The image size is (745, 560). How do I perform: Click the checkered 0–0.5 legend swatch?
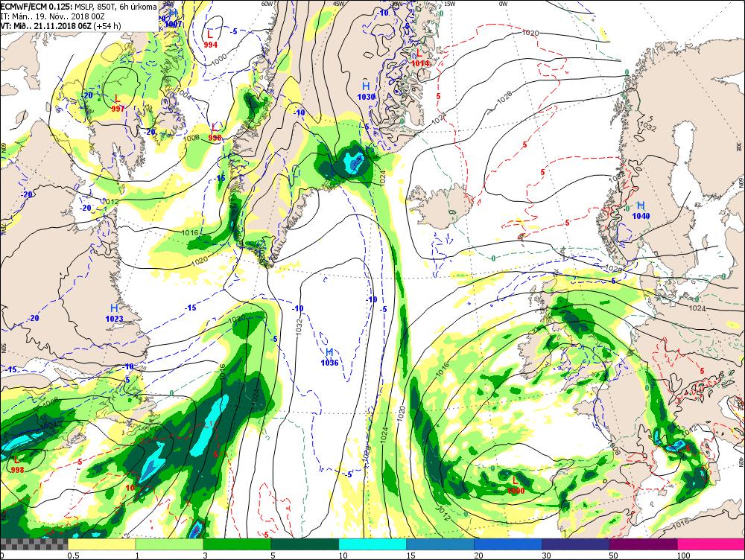[x=34, y=544]
